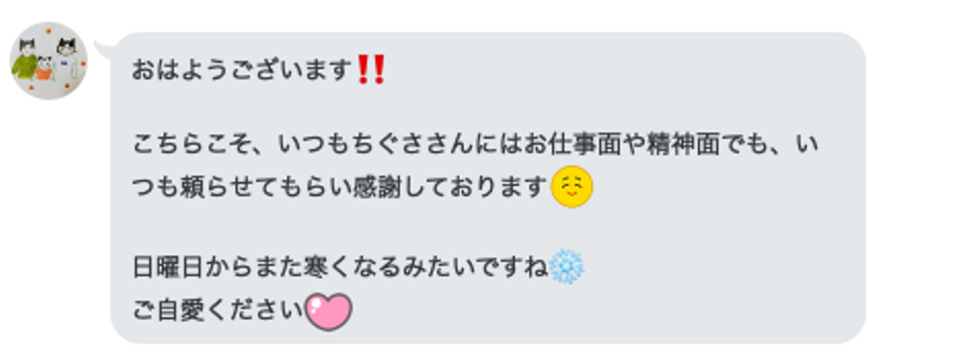Click the yellow smiling face emoji
This screenshot has height=359, width=980.
572,187
